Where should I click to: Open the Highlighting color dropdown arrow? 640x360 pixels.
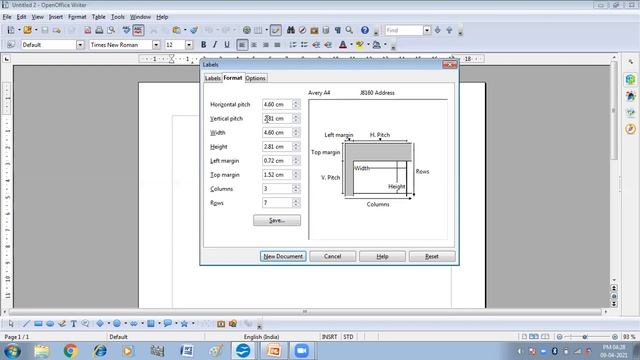368,45
